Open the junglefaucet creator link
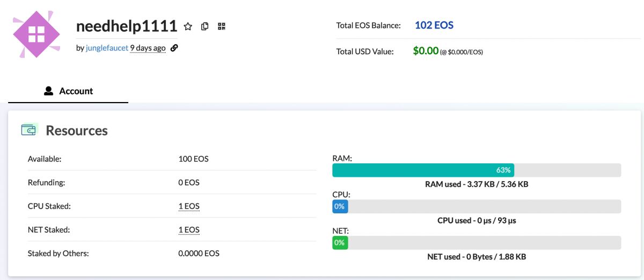 click(107, 48)
